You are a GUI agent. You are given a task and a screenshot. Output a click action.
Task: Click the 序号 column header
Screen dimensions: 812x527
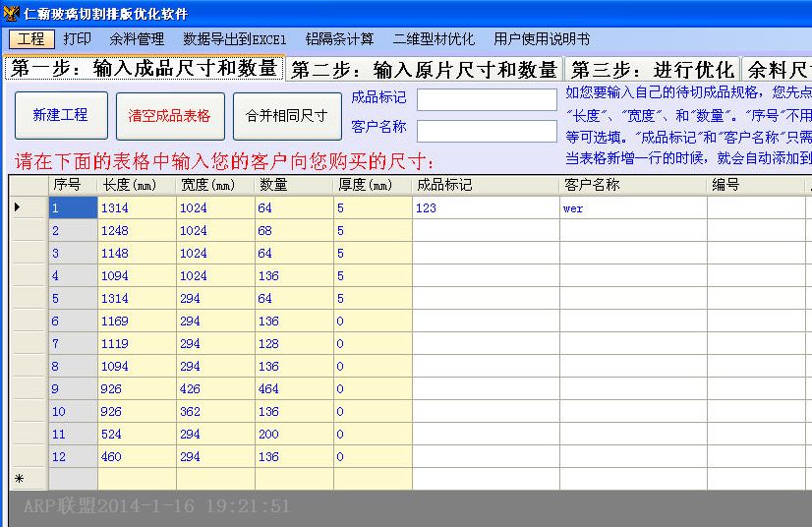coord(73,185)
